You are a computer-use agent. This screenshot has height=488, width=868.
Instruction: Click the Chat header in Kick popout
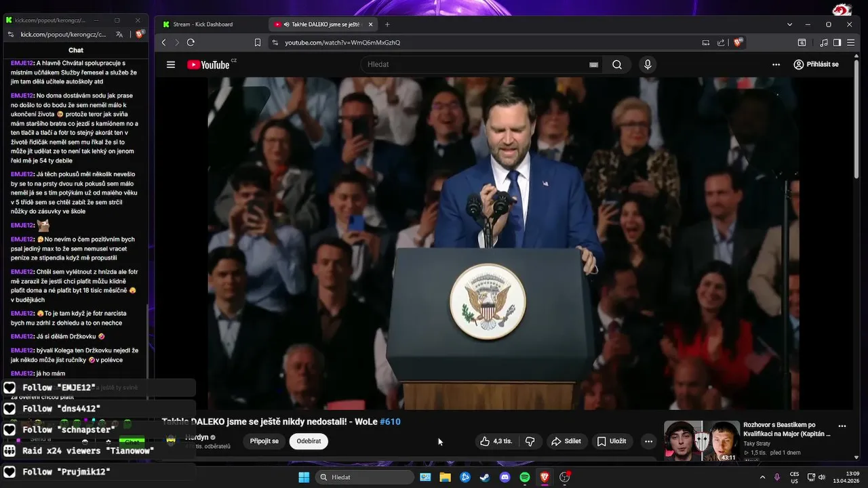click(76, 50)
